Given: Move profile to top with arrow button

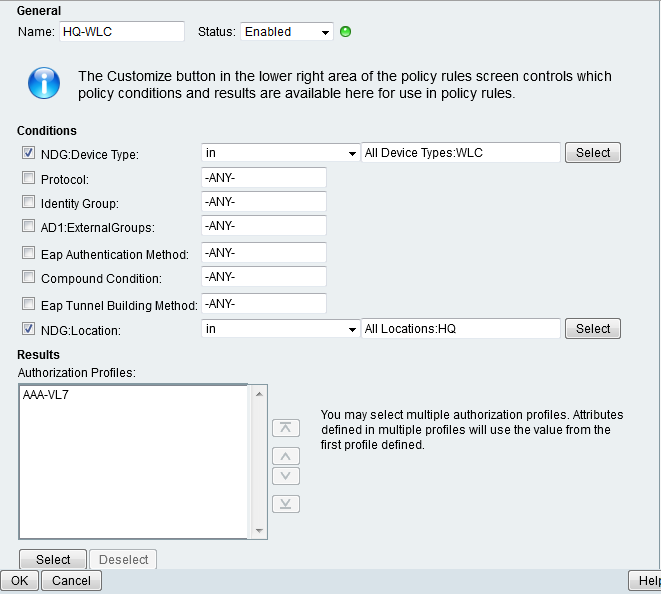Looking at the screenshot, I should click(x=286, y=428).
